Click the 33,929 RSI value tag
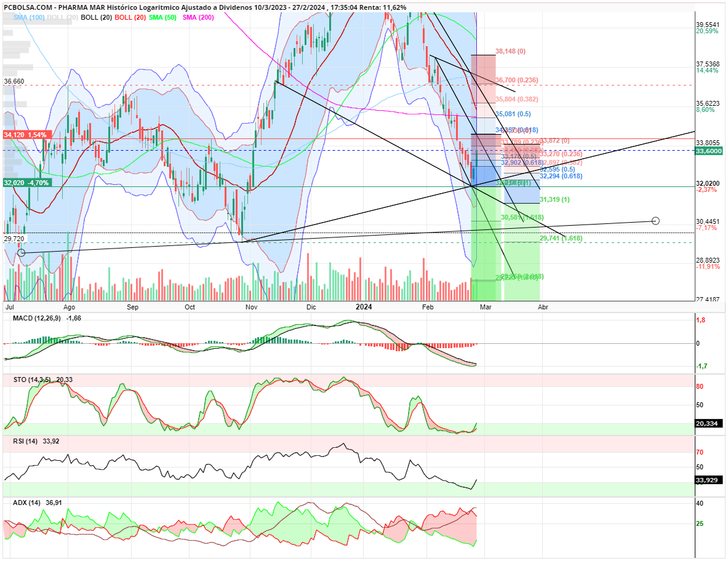Screen dimensions: 728x561 709,480
